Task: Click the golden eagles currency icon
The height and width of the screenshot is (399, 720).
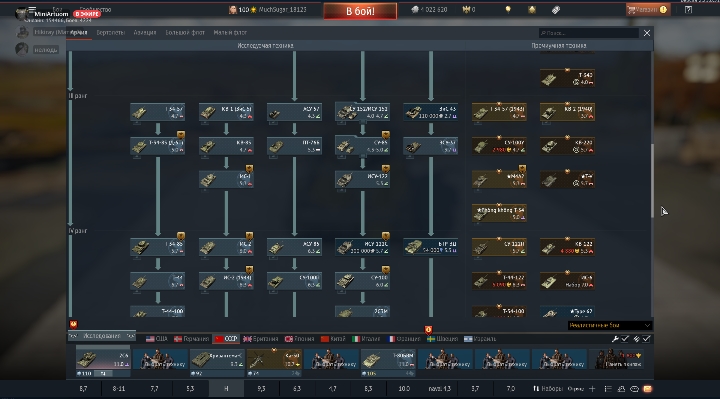Action: [466, 10]
